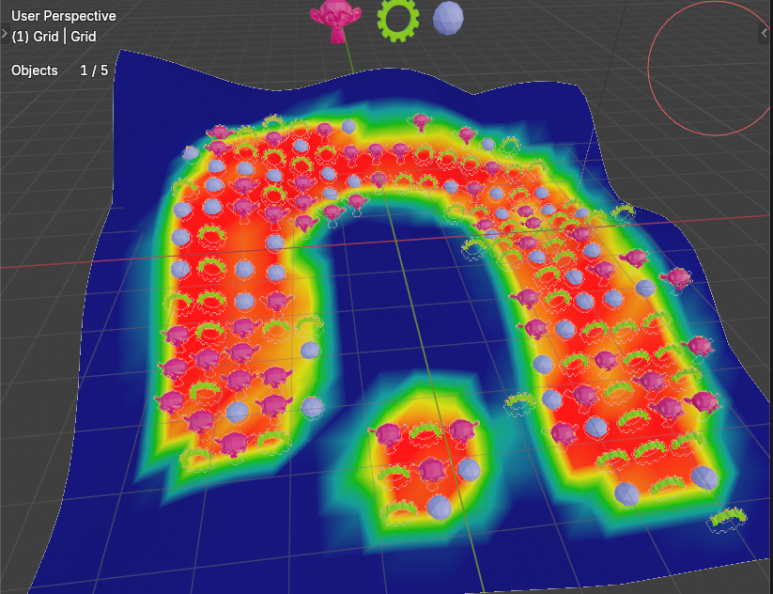Click the "Objects" statistics label
773x594 pixels.
pos(35,70)
